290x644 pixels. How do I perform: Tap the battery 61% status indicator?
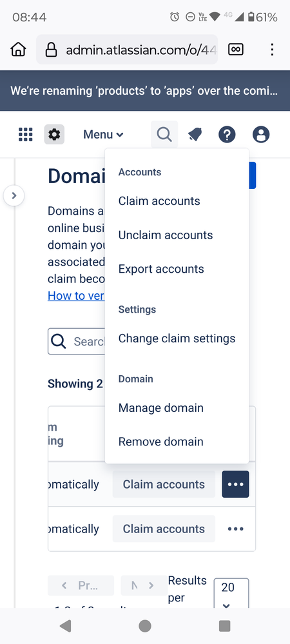click(x=262, y=17)
